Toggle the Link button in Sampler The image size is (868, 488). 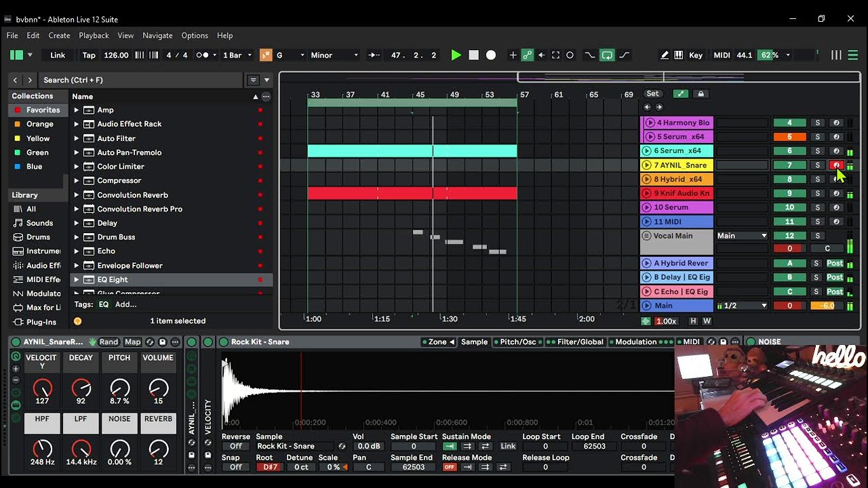pyautogui.click(x=508, y=447)
